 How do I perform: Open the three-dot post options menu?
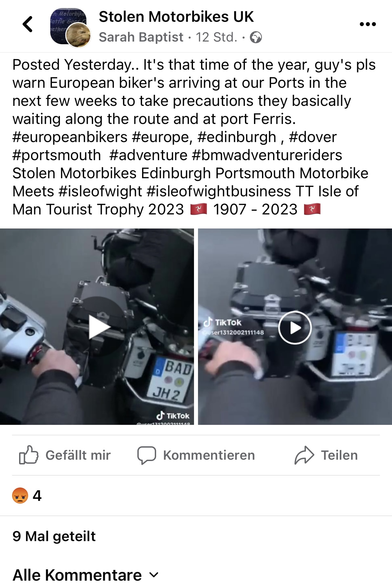[x=368, y=24]
